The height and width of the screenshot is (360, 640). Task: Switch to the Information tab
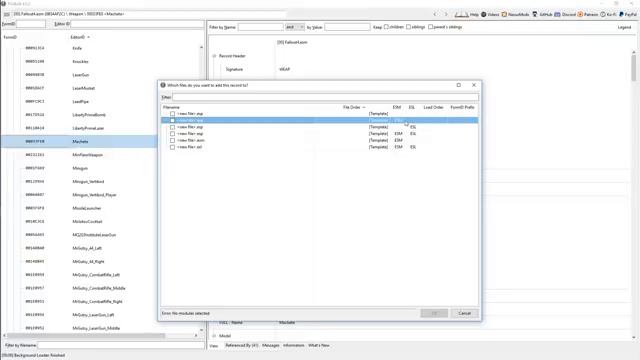point(293,345)
